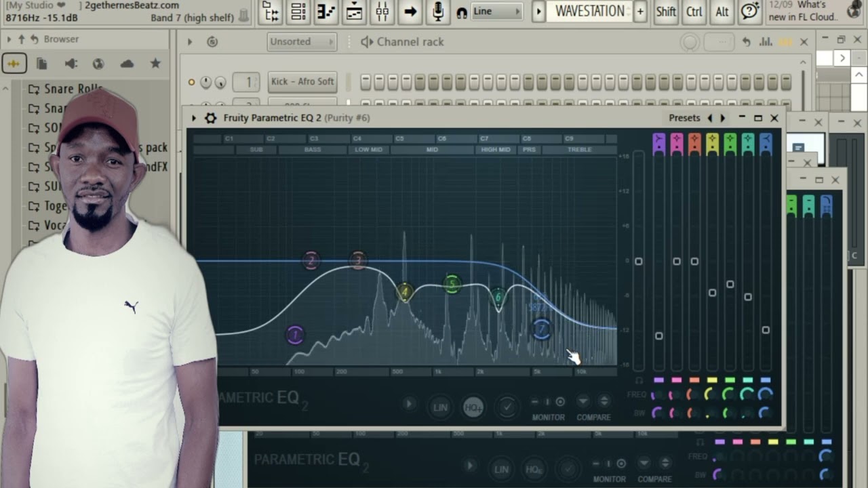868x488 pixels.
Task: Click the Browser undo back arrow
Action: pyautogui.click(x=35, y=39)
